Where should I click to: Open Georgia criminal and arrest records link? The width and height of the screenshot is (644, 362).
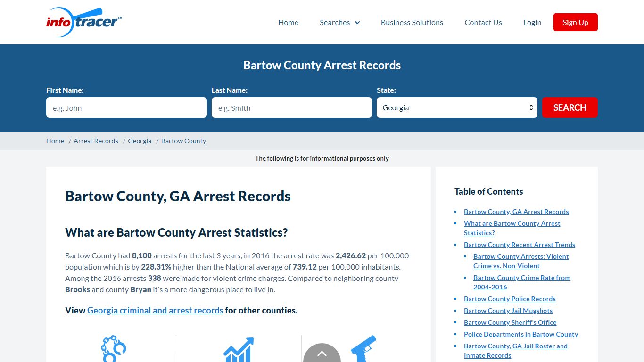point(155,310)
